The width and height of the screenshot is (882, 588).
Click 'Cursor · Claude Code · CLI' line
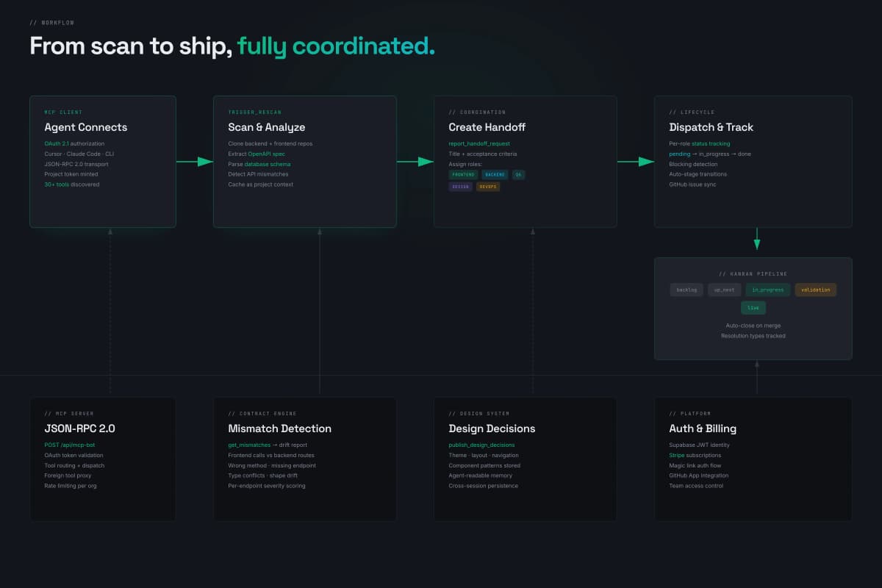click(79, 154)
